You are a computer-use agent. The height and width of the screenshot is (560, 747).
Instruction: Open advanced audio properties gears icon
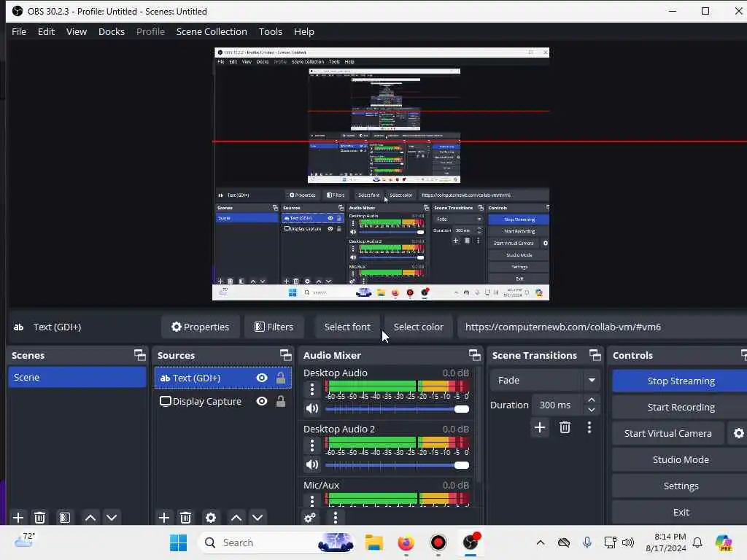[x=309, y=518]
